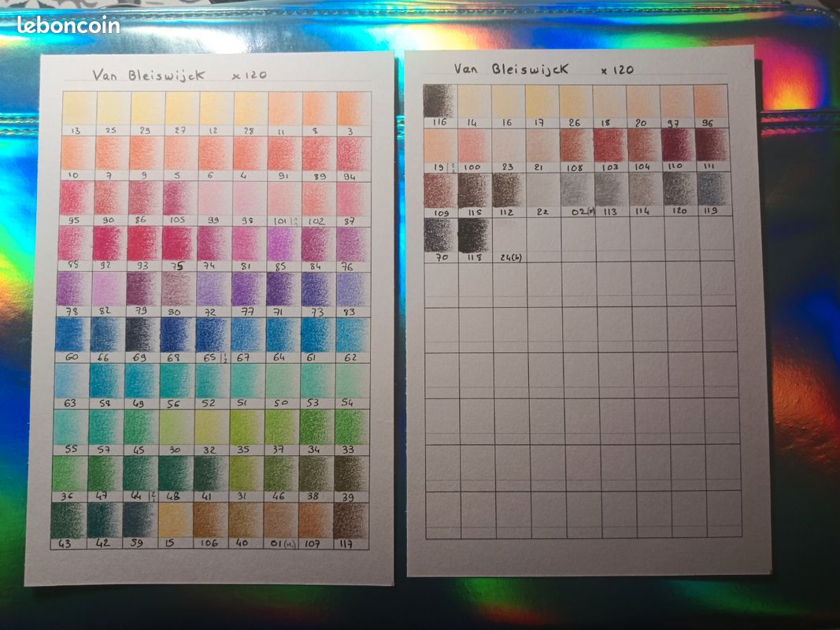Click the handwritten label '02(M)'

583,212
